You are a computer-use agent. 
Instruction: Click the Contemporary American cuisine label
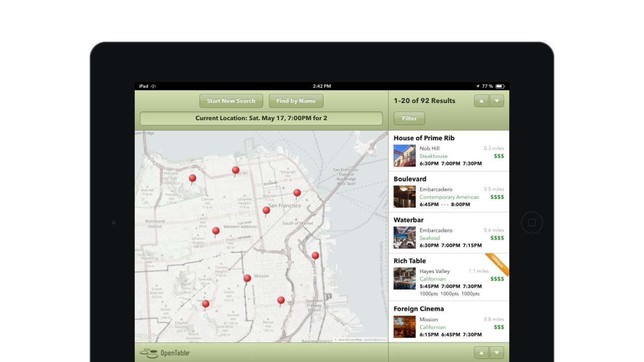(449, 197)
